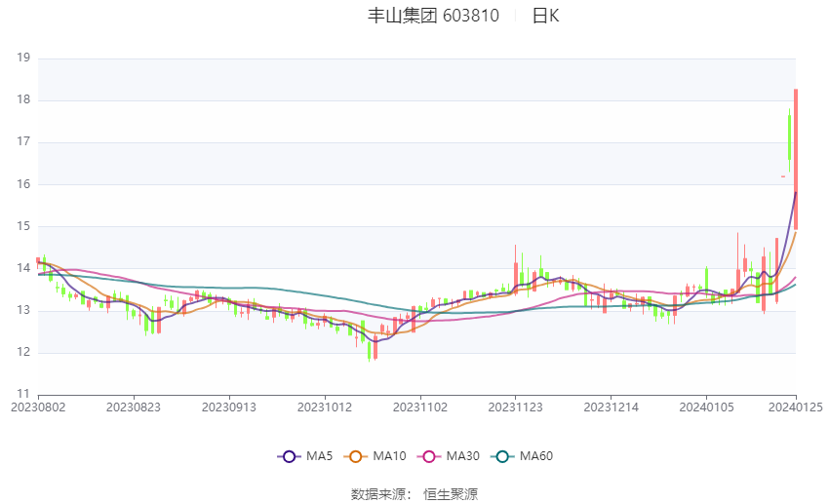Click y-axis value 15

click(23, 226)
